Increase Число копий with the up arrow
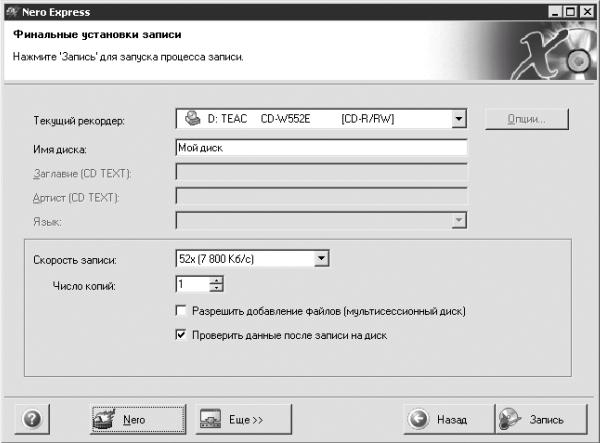This screenshot has height=443, width=600. [x=217, y=280]
